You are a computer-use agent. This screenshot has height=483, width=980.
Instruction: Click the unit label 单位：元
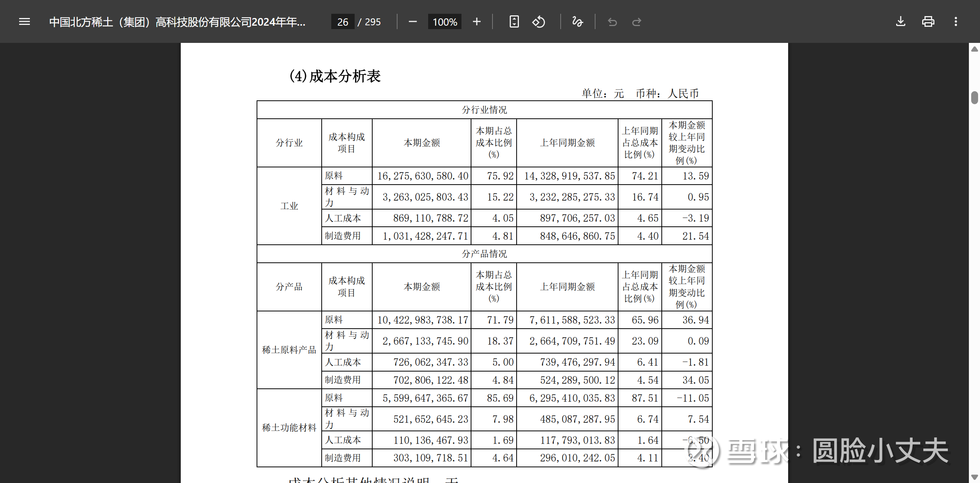(603, 93)
